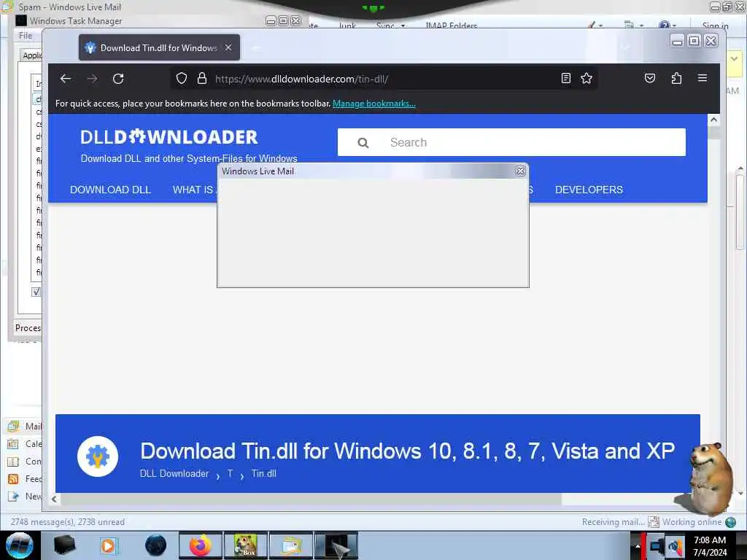
Task: Click the yellow dropdown arrow in Live Mail
Action: (x=735, y=60)
